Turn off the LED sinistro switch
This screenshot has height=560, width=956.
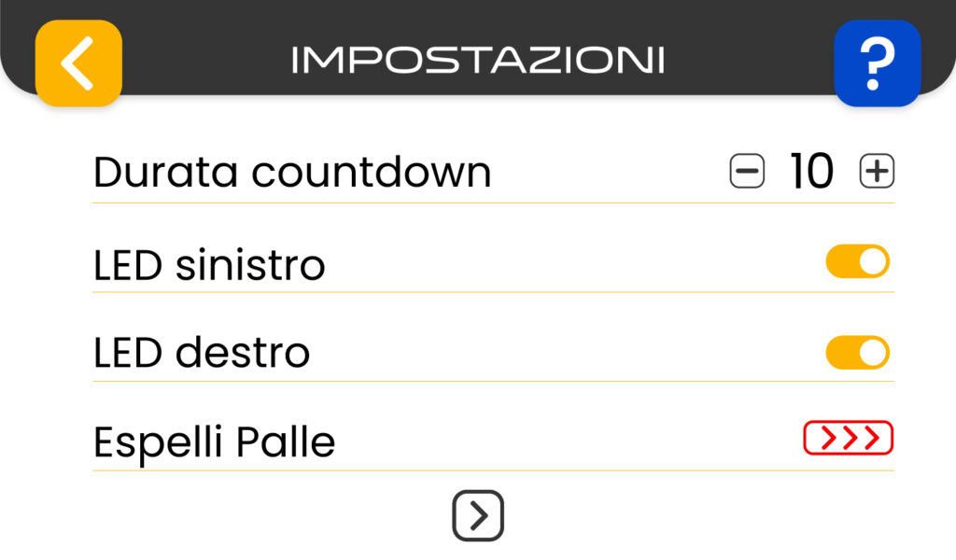click(x=857, y=262)
